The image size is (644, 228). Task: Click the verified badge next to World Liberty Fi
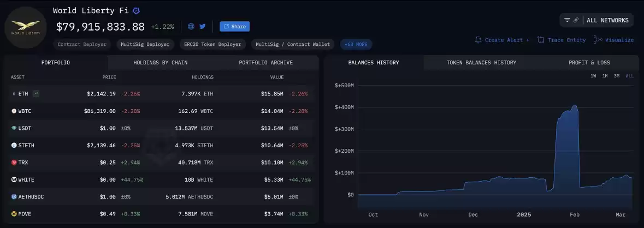136,11
